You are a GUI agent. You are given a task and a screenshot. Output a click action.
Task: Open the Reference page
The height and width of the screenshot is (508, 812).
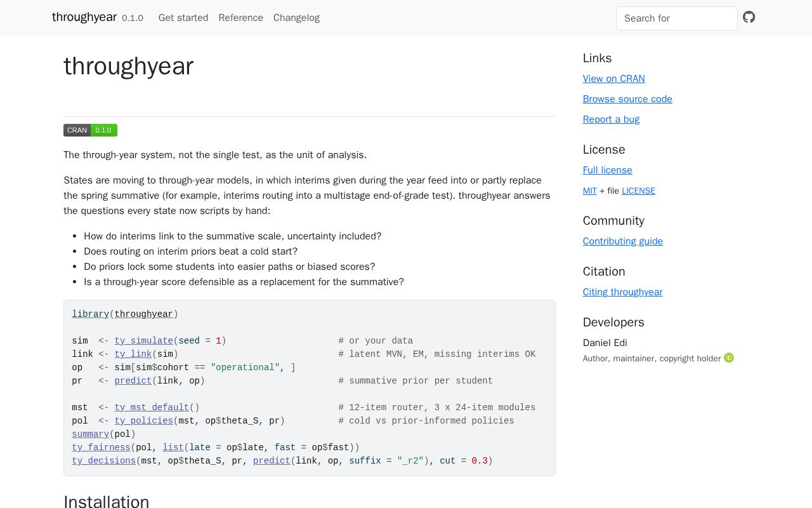(x=241, y=18)
